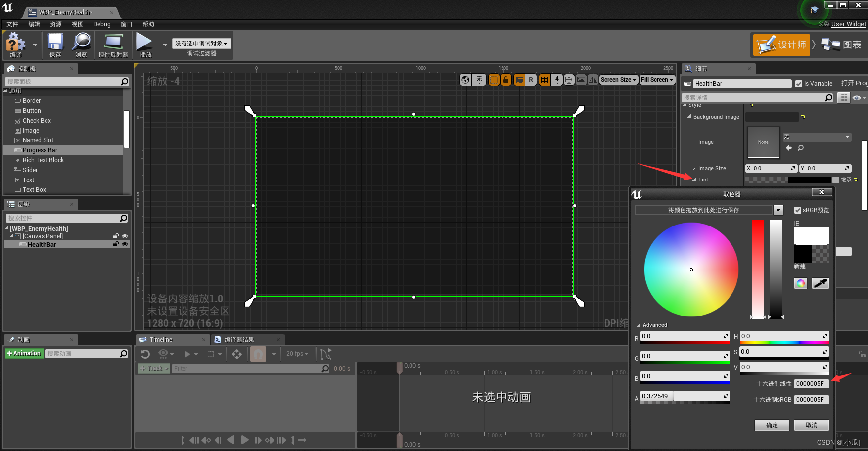Click the green +Animation button

click(x=24, y=353)
